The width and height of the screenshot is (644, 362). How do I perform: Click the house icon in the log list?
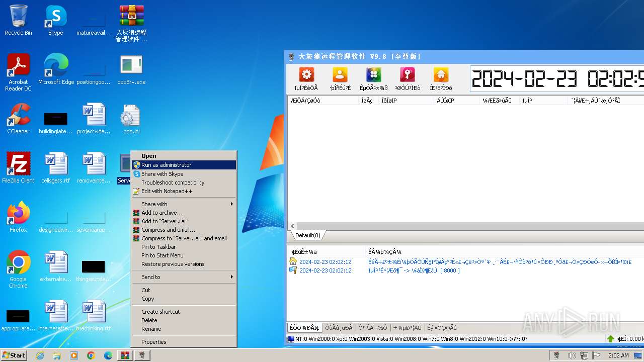point(293,261)
